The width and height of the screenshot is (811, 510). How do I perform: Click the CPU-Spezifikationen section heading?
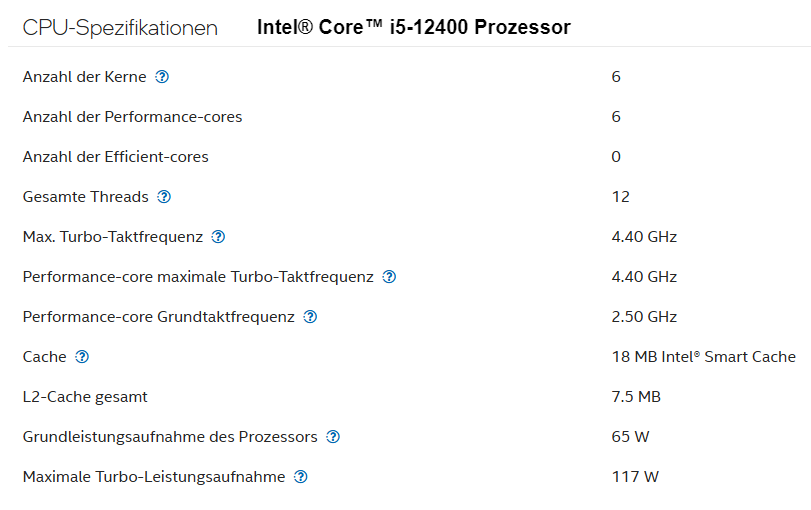click(x=120, y=28)
